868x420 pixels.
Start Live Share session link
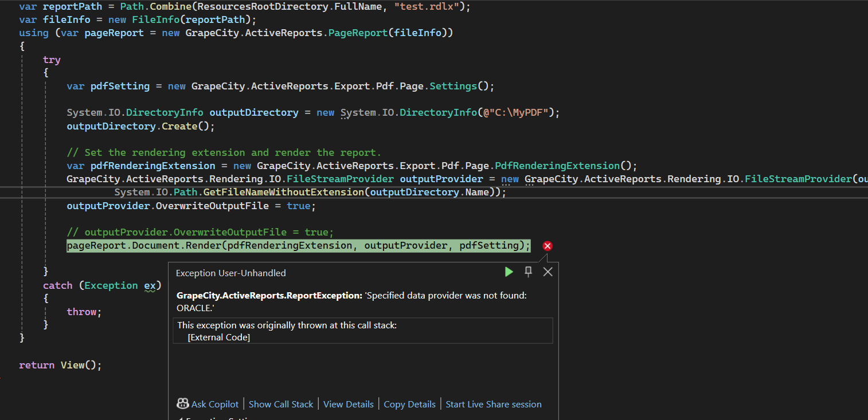[494, 404]
